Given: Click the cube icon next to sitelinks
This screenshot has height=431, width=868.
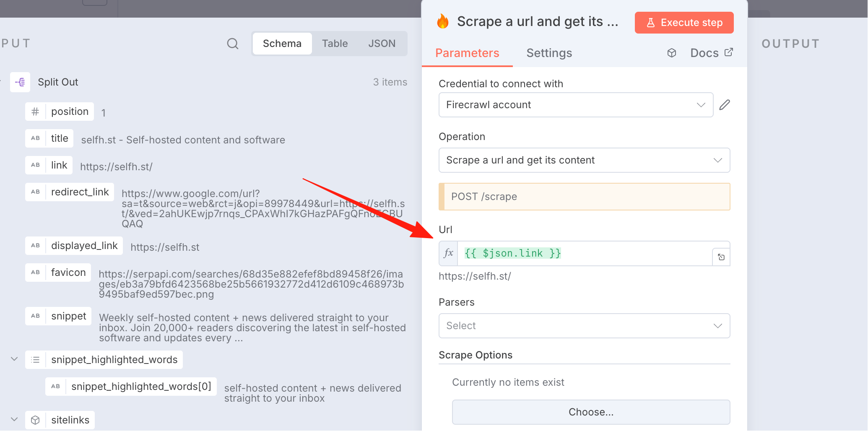Looking at the screenshot, I should click(x=36, y=420).
